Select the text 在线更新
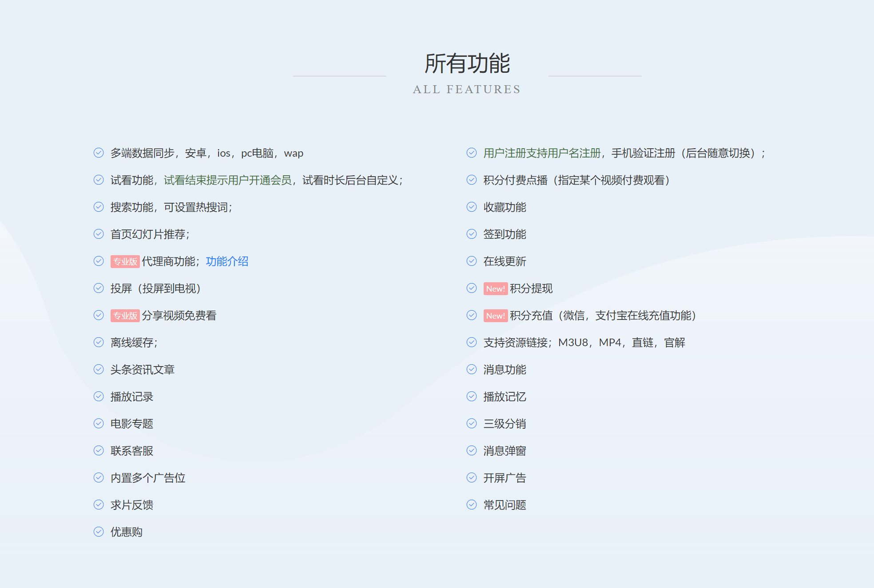Image resolution: width=874 pixels, height=588 pixels. tap(505, 261)
